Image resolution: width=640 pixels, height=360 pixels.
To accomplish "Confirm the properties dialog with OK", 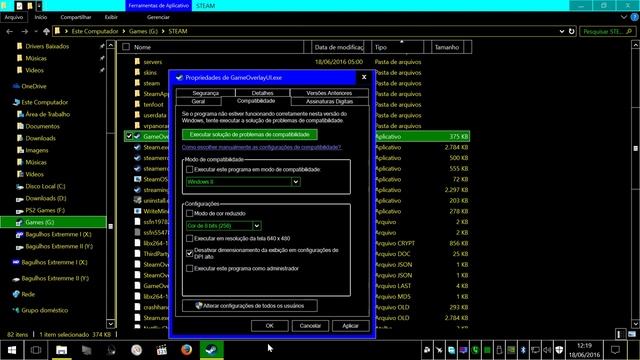I will (x=269, y=326).
